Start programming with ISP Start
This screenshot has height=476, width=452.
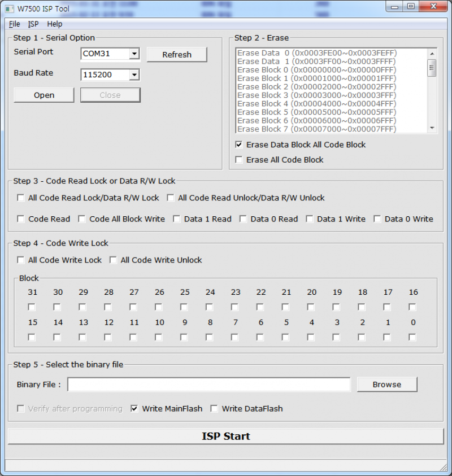pyautogui.click(x=225, y=436)
